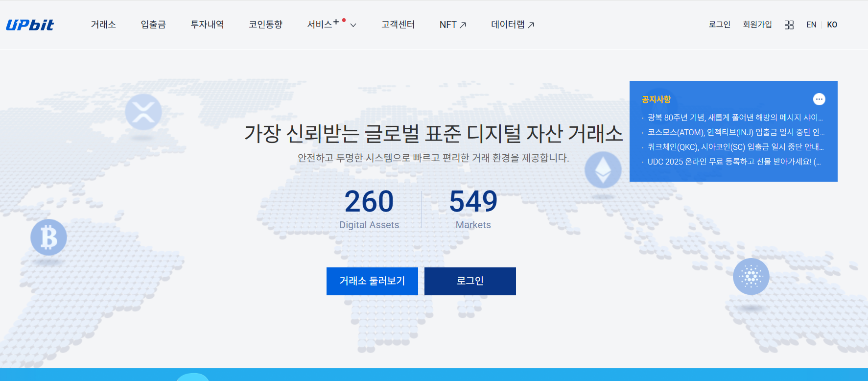Expand the 서비스+ dropdown chevron
Image resolution: width=868 pixels, height=381 pixels.
[x=353, y=25]
